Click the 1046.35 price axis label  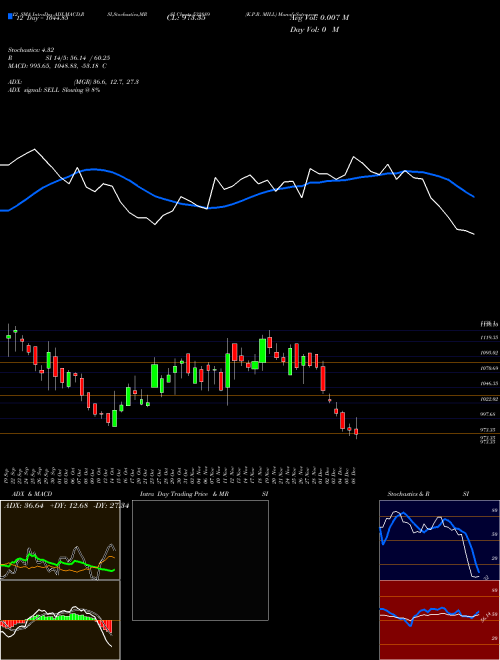(x=489, y=384)
